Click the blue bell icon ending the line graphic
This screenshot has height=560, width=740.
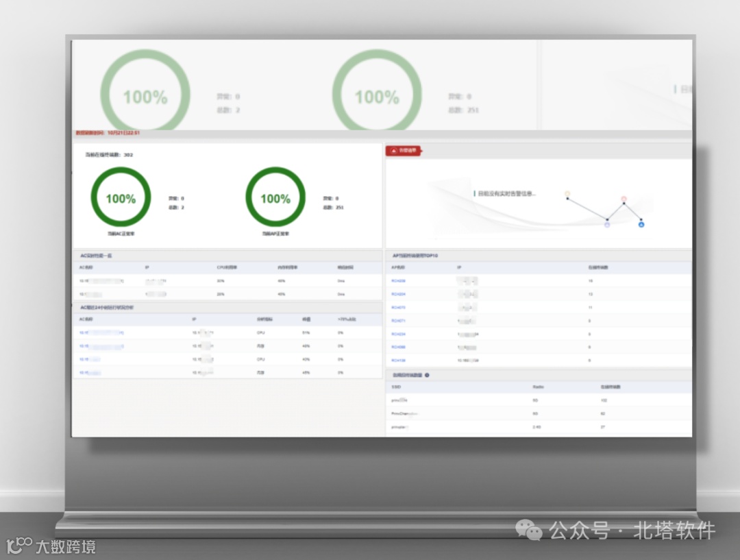click(x=641, y=224)
